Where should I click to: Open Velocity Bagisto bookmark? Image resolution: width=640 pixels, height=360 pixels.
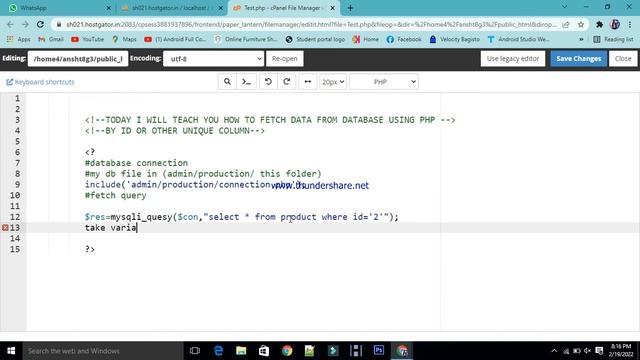click(x=455, y=39)
